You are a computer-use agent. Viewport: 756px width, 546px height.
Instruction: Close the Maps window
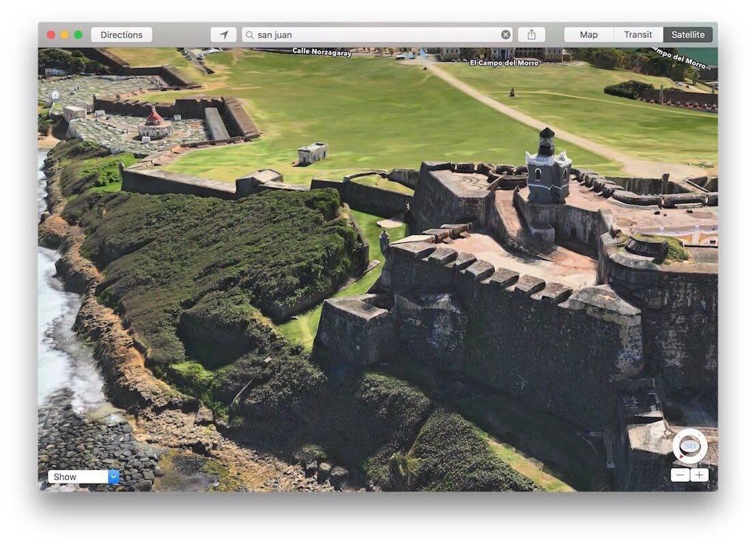[50, 35]
